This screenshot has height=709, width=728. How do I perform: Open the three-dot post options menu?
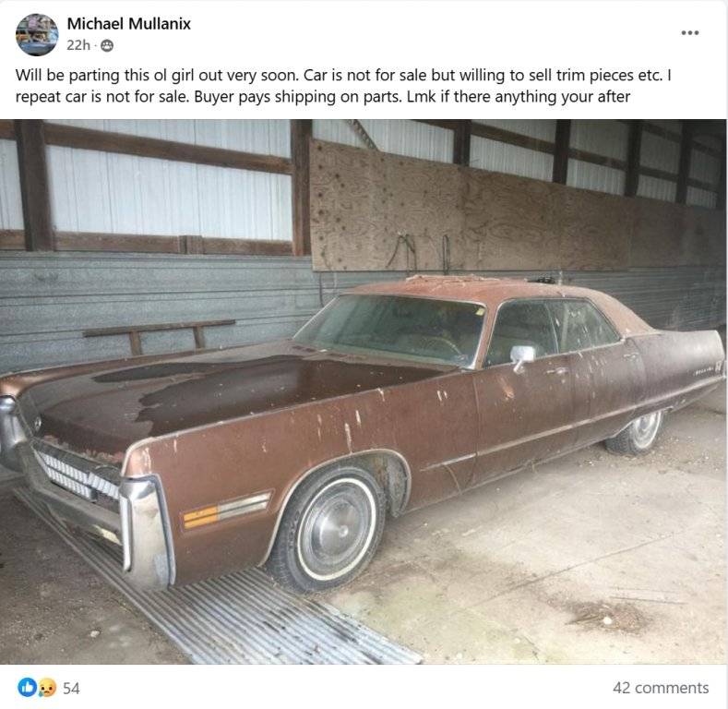point(689,33)
